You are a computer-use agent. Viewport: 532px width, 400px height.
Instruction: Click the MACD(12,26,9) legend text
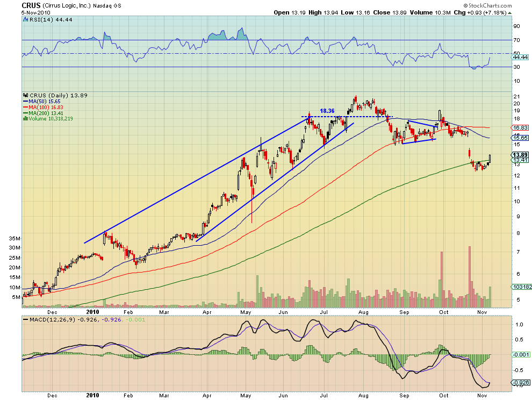coord(53,319)
